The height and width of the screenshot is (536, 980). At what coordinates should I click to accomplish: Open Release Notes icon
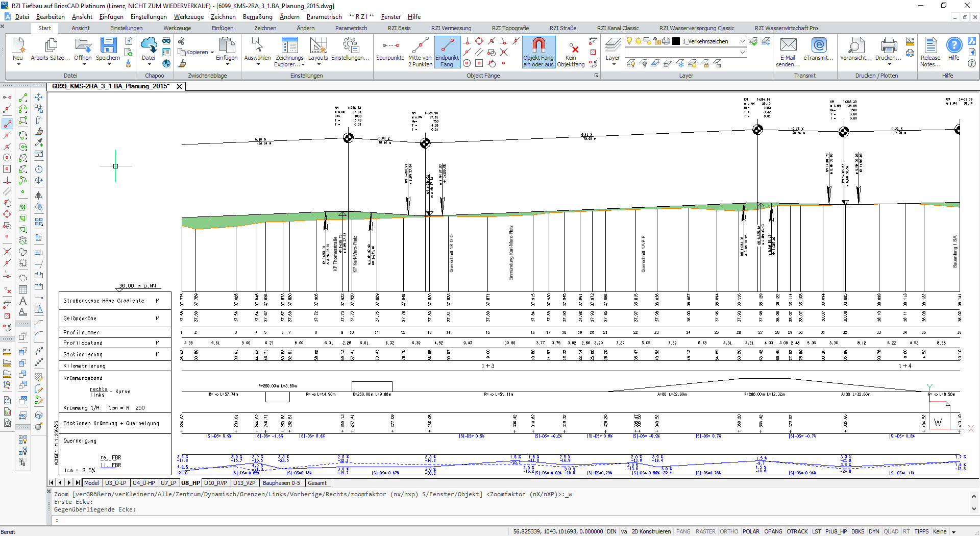930,45
